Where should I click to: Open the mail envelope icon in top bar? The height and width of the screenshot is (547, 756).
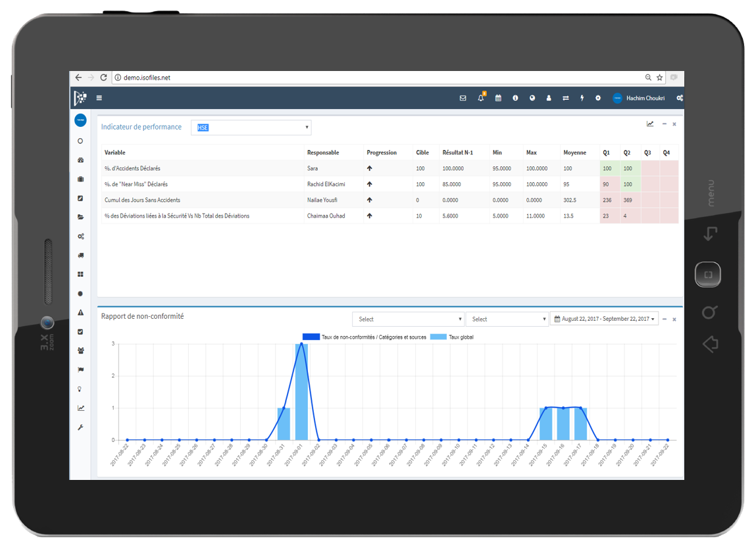tap(463, 98)
